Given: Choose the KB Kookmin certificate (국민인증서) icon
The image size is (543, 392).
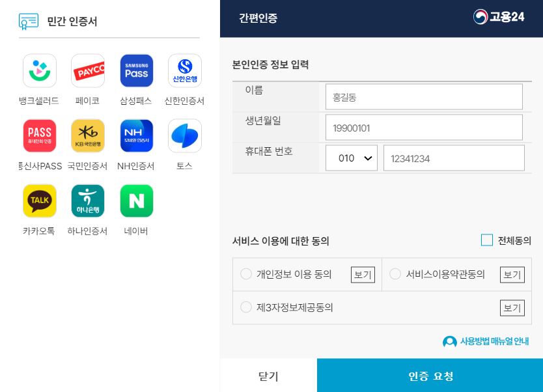Looking at the screenshot, I should (88, 135).
